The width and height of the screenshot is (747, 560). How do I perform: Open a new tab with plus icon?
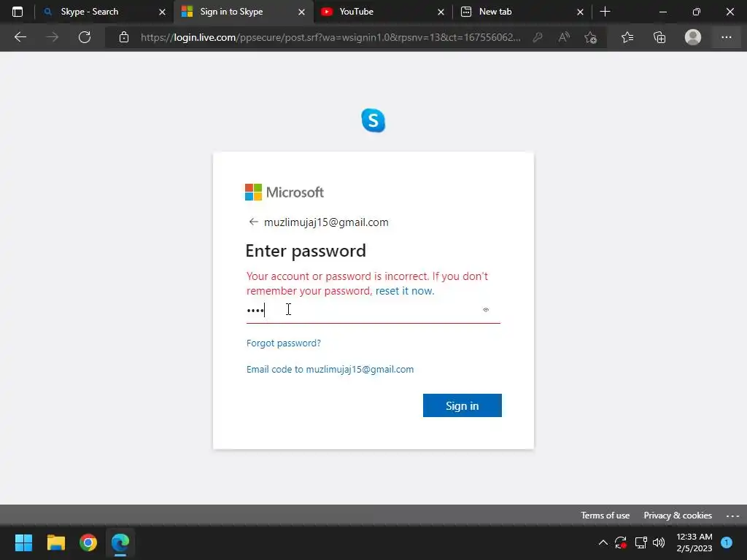[x=605, y=12]
